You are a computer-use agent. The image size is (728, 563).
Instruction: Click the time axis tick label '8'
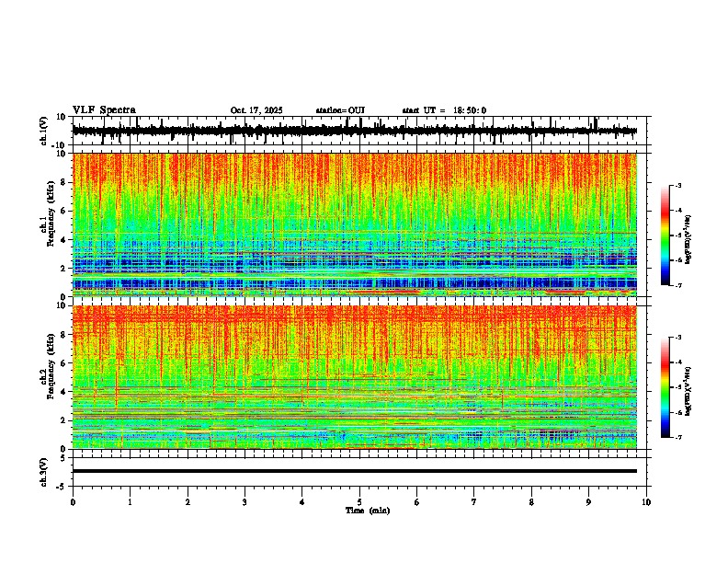(531, 502)
